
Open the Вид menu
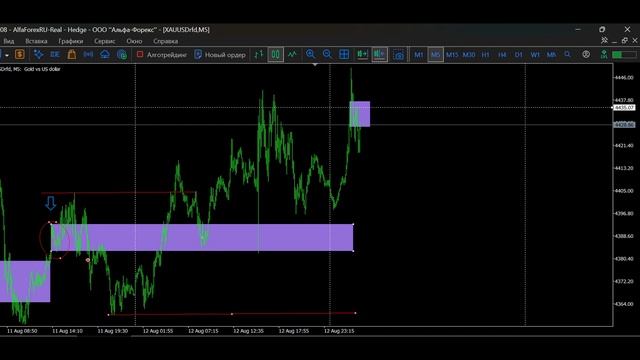pos(9,41)
